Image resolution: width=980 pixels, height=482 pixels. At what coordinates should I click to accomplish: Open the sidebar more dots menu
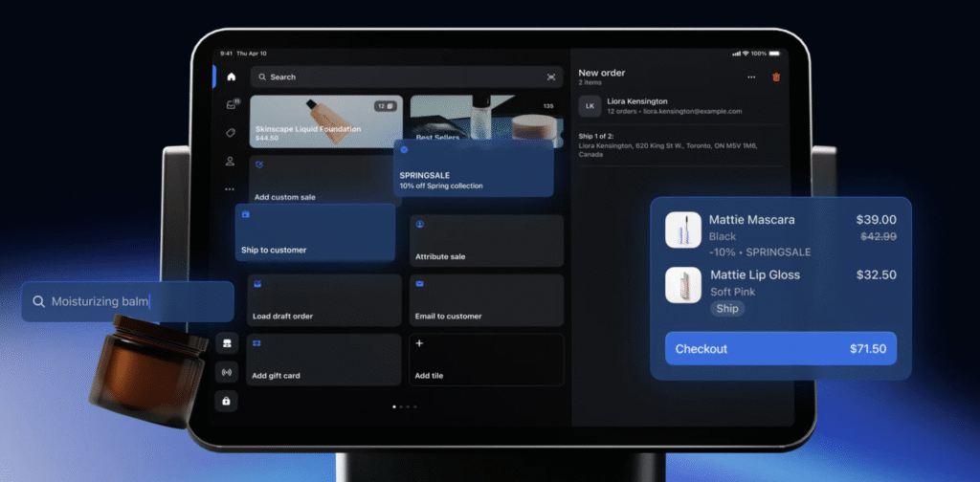[x=230, y=189]
